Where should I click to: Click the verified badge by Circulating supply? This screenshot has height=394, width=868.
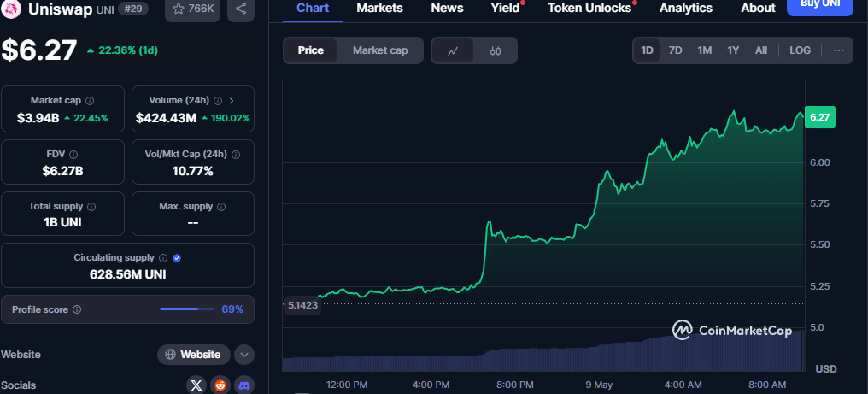(x=177, y=258)
